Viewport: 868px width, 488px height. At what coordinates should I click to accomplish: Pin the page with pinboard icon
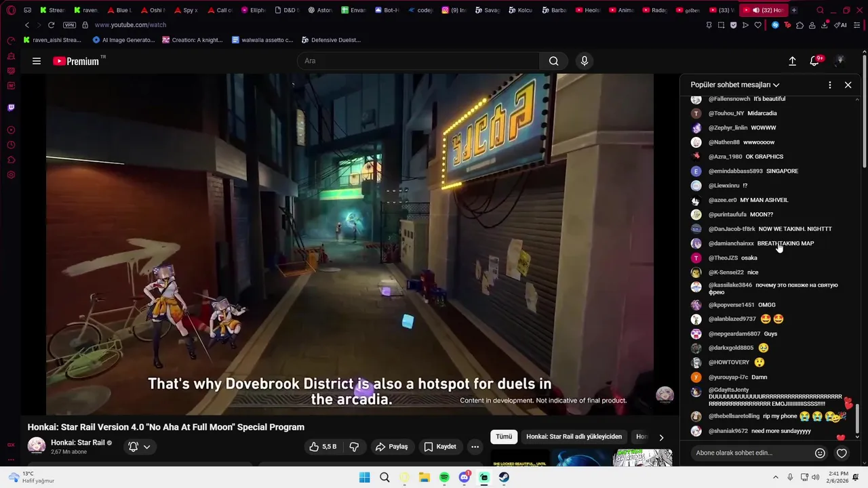[709, 25]
